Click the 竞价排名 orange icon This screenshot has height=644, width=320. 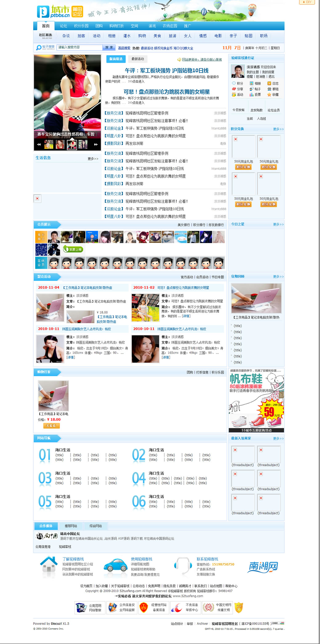41,237
